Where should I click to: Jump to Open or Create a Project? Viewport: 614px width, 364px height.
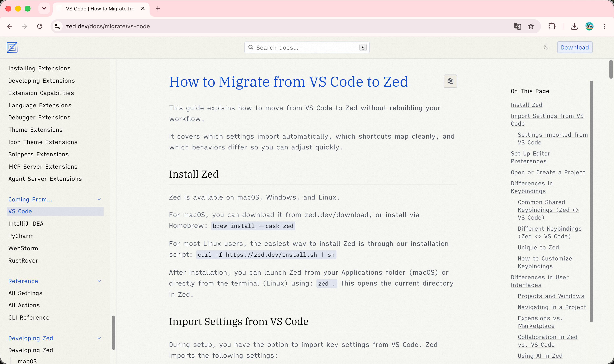pyautogui.click(x=548, y=172)
